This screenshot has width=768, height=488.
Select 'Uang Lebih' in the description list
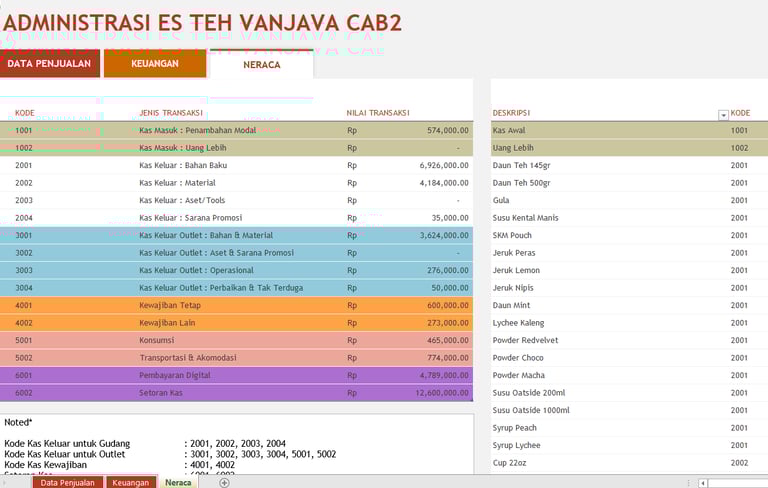[x=513, y=148]
